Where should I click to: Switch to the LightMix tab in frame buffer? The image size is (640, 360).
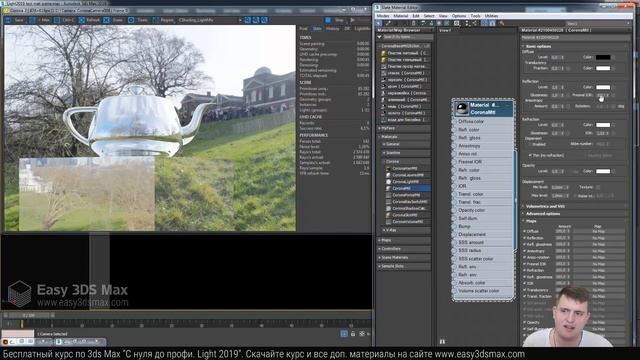(x=362, y=29)
